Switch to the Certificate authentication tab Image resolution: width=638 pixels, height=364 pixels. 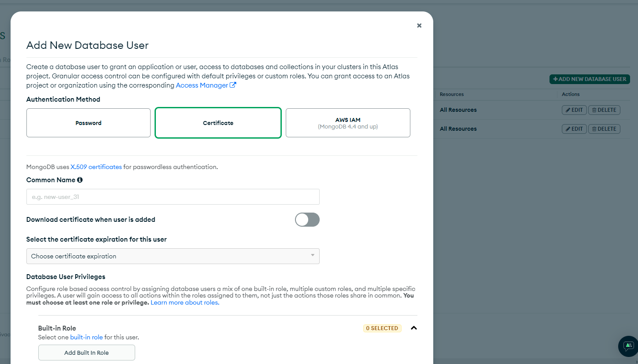218,122
